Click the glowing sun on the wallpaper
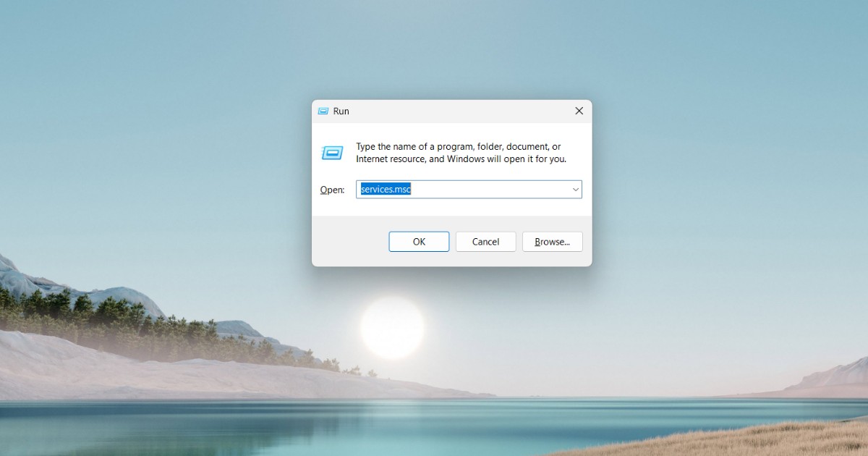The image size is (868, 456). [392, 327]
